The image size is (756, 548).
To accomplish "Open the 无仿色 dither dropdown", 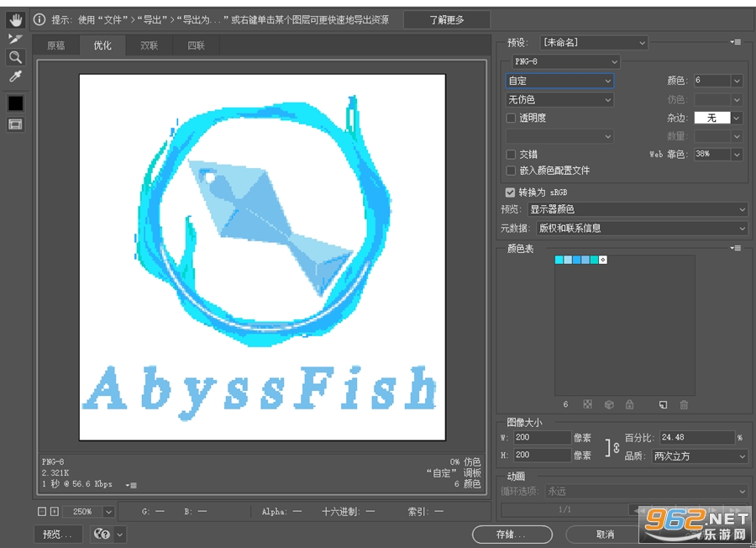I will coord(559,99).
